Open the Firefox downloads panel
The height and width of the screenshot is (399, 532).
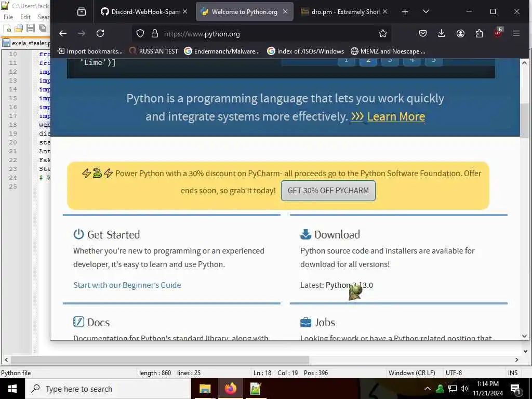coord(442,33)
